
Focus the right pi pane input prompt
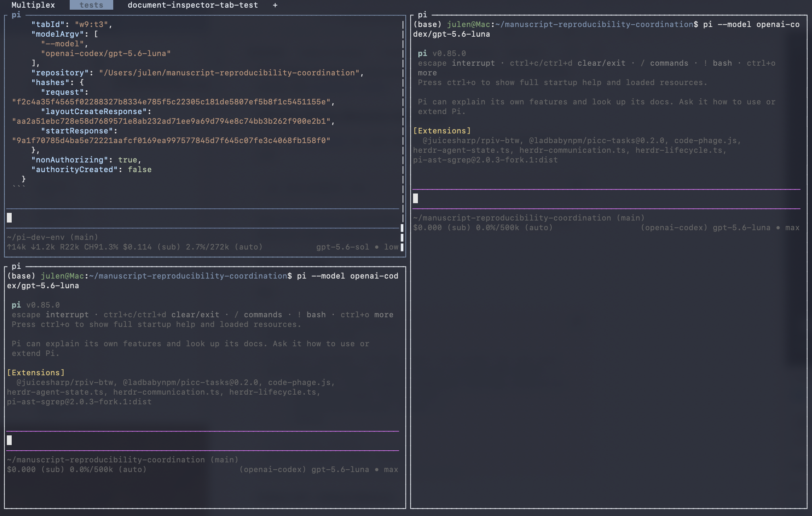pyautogui.click(x=606, y=199)
